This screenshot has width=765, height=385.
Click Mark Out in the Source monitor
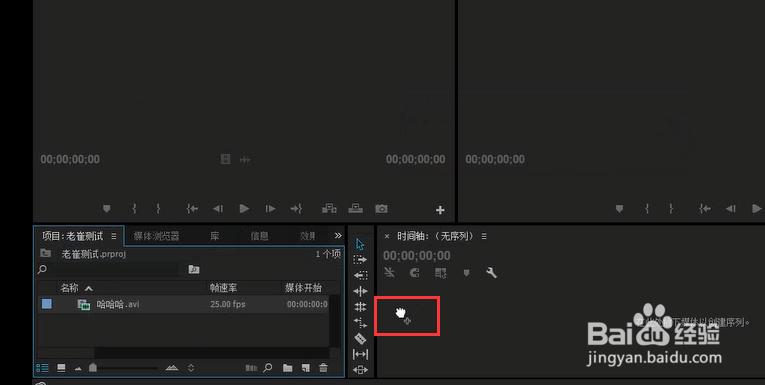tap(158, 209)
